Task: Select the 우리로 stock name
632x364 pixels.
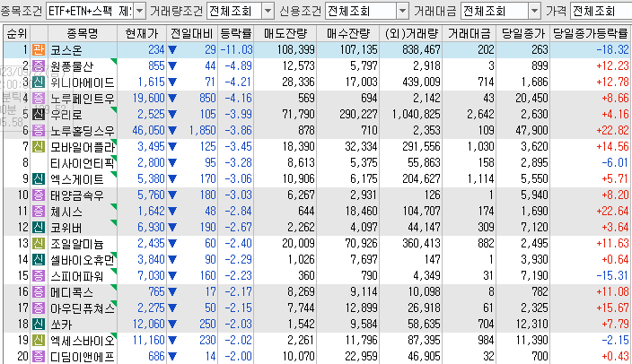Action: pyautogui.click(x=66, y=115)
